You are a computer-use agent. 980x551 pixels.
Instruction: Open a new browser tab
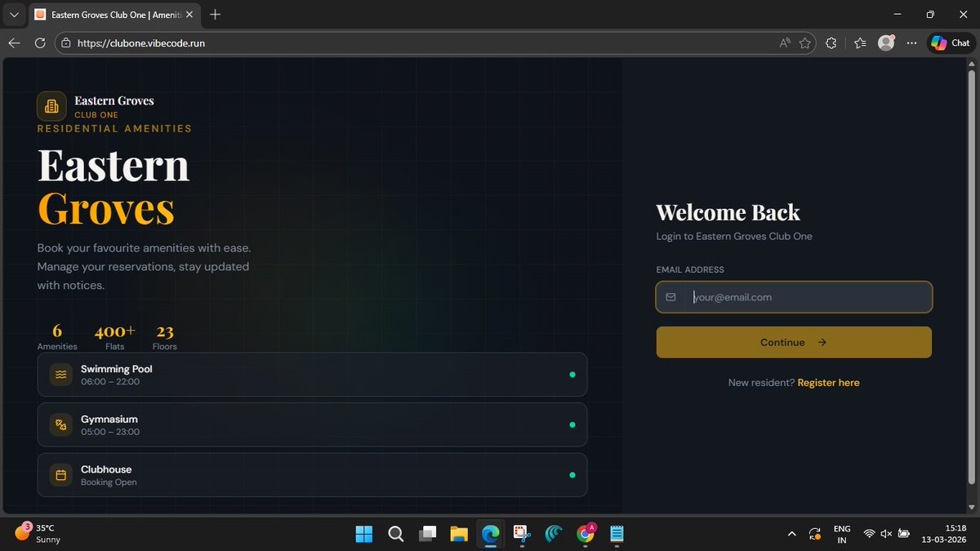point(216,15)
